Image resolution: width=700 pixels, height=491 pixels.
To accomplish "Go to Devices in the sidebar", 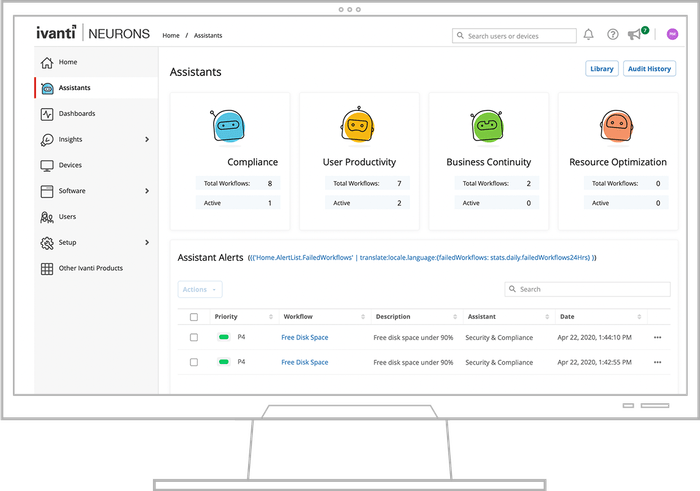I will tap(70, 165).
